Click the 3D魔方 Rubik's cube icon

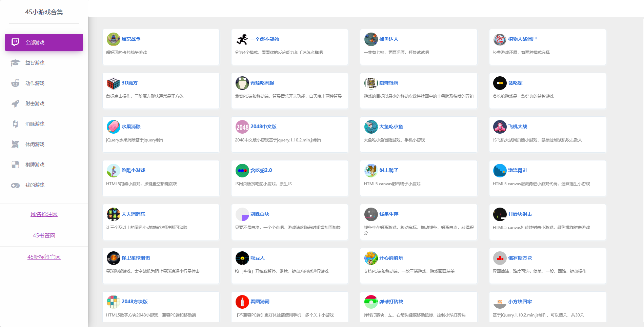click(113, 83)
